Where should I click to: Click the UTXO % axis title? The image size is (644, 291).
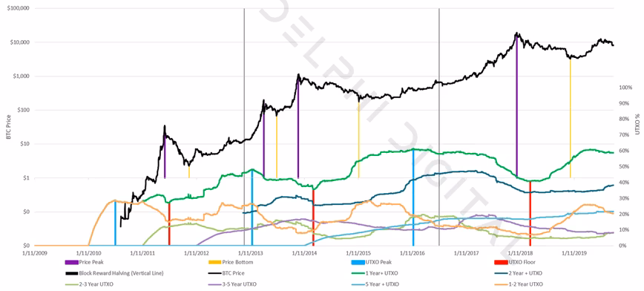(639, 122)
